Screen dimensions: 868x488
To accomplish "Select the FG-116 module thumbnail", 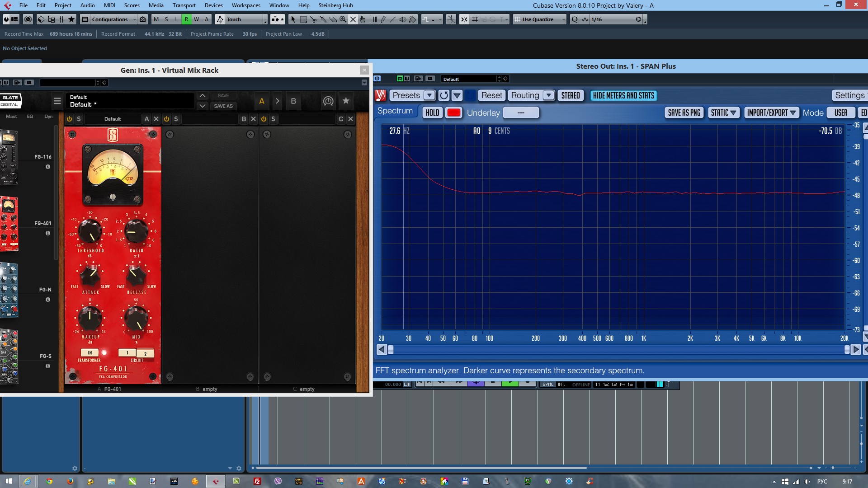I will (x=9, y=157).
